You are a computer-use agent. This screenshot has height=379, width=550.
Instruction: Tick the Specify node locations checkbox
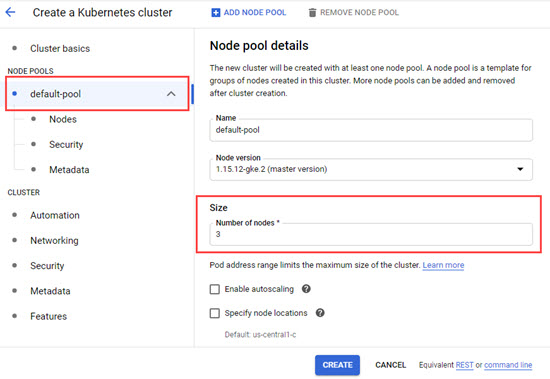215,313
